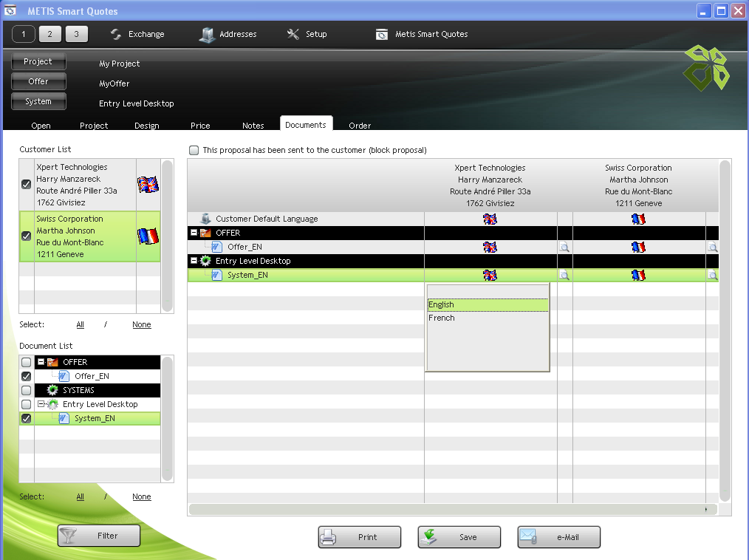Check the block proposal checkbox

(x=194, y=150)
